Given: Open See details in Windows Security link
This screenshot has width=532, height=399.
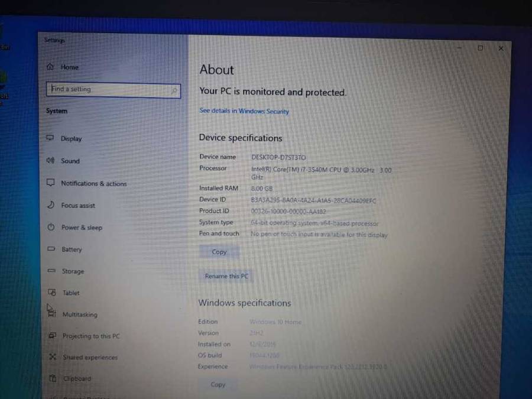Looking at the screenshot, I should click(x=244, y=111).
